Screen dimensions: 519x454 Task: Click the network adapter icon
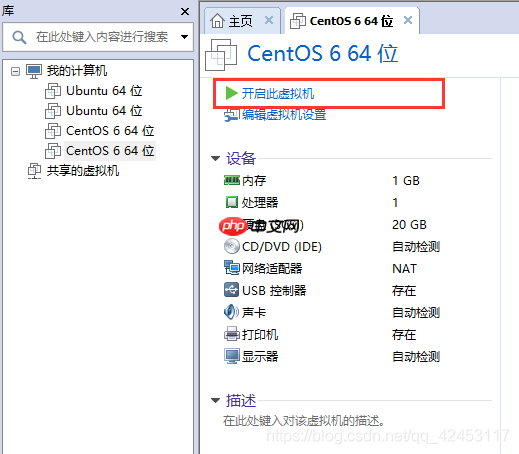[232, 268]
